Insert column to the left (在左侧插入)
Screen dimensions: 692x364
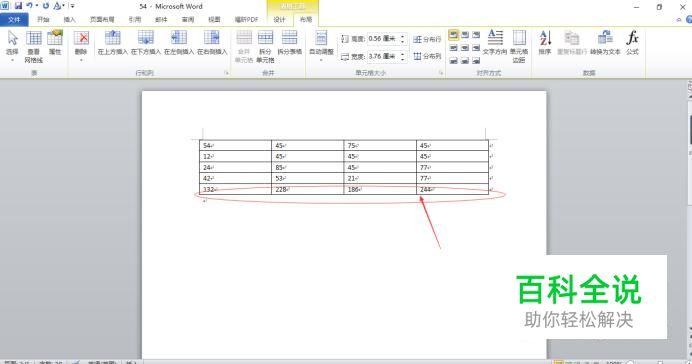pyautogui.click(x=179, y=43)
